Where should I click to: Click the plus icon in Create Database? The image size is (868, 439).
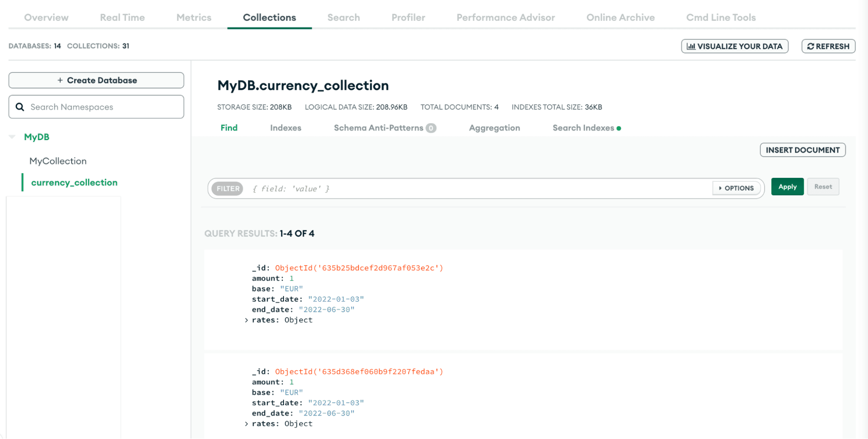point(60,80)
